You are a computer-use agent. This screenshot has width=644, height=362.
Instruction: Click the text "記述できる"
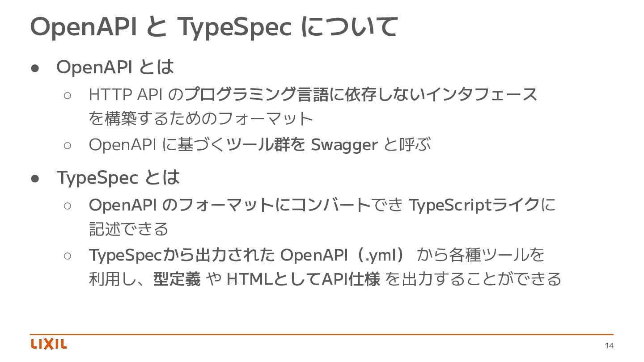pyautogui.click(x=129, y=229)
